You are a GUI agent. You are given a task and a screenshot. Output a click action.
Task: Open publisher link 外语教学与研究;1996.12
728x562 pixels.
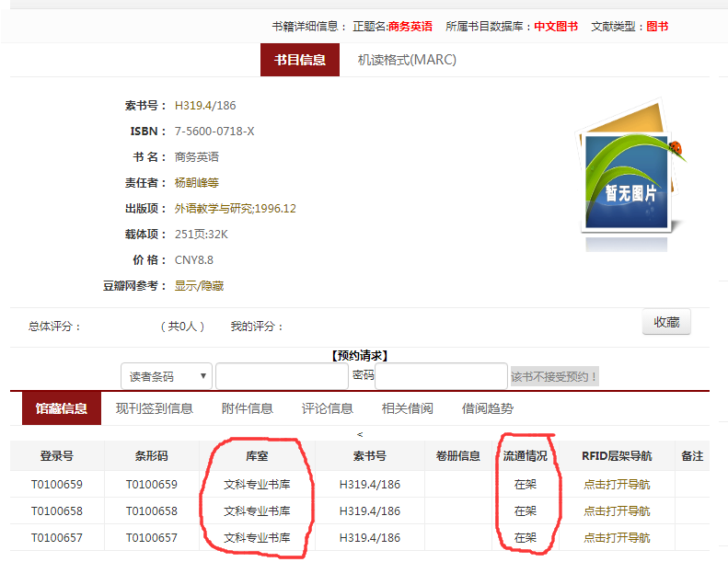coord(235,209)
